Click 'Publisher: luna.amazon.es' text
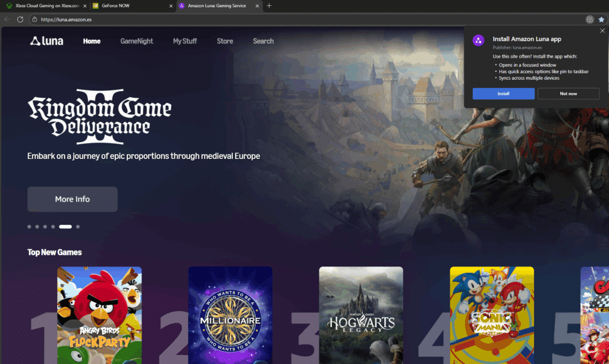 pyautogui.click(x=517, y=48)
